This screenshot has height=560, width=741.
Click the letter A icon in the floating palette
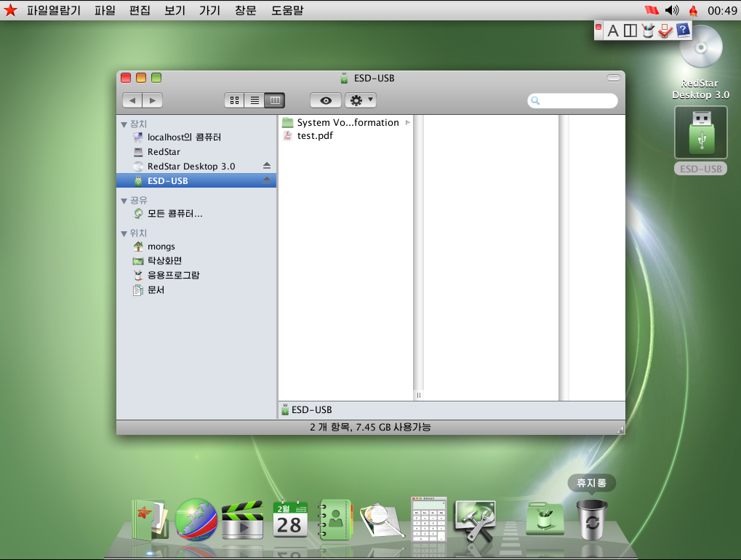click(x=613, y=31)
